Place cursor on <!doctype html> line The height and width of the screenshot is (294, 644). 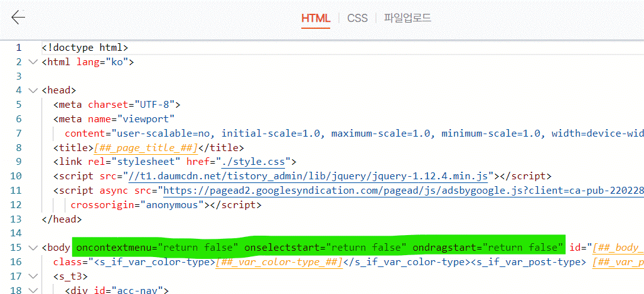tap(85, 48)
